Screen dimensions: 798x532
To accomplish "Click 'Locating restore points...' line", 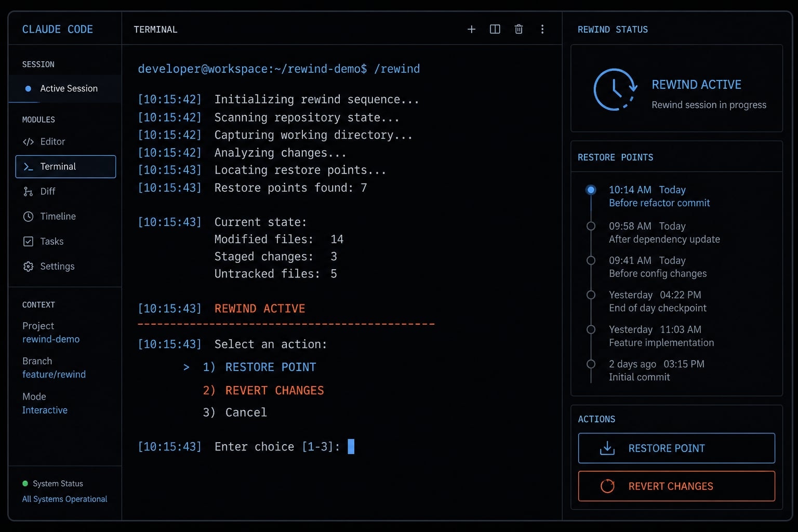I will 261,170.
